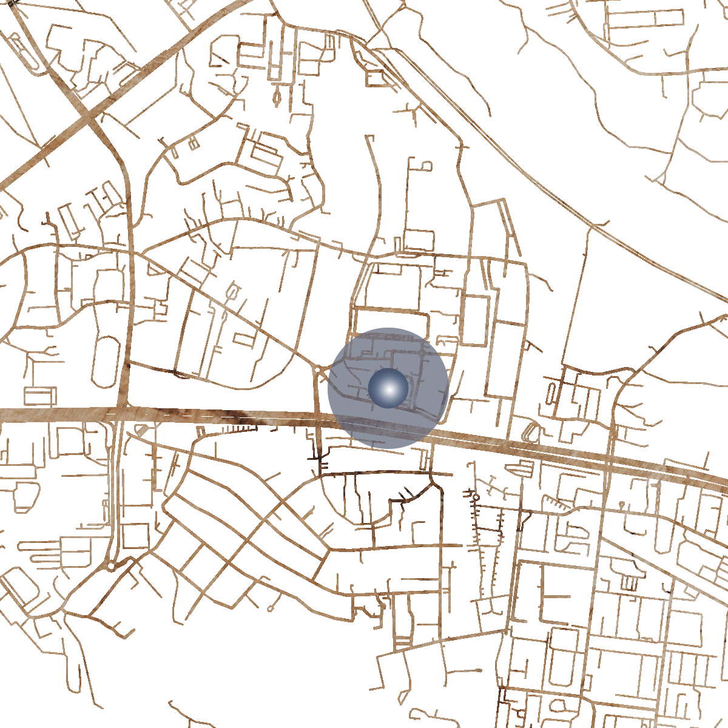The image size is (728, 728).
Task: Select the small roundabout atop the hatched street
Action: click(476, 497)
